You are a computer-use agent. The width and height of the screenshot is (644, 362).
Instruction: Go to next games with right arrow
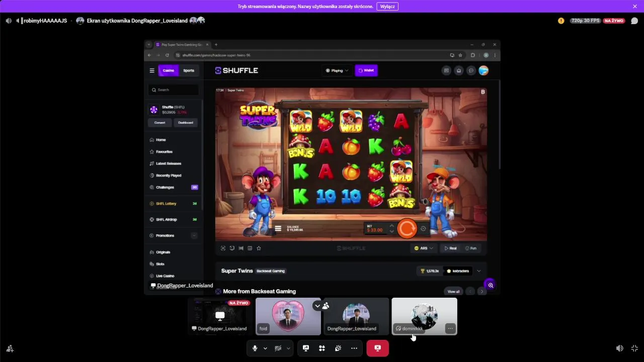(482, 292)
